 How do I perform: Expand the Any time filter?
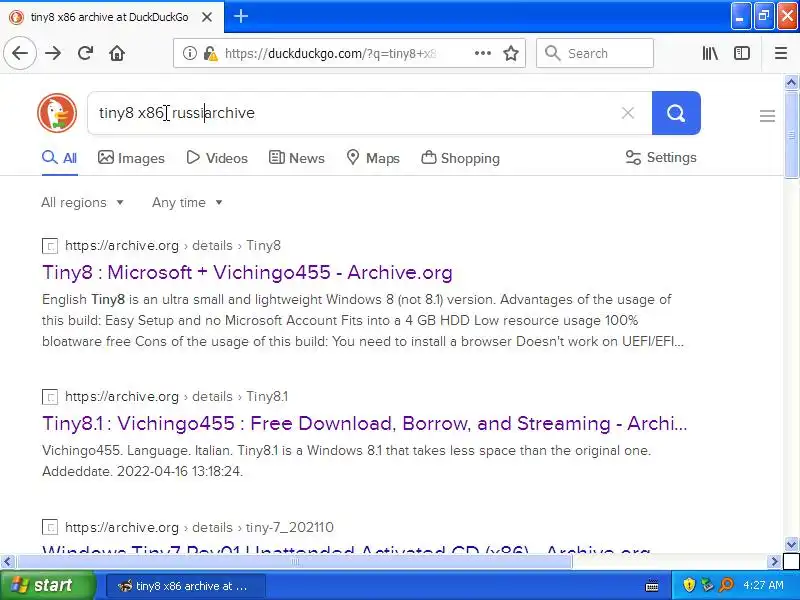187,203
